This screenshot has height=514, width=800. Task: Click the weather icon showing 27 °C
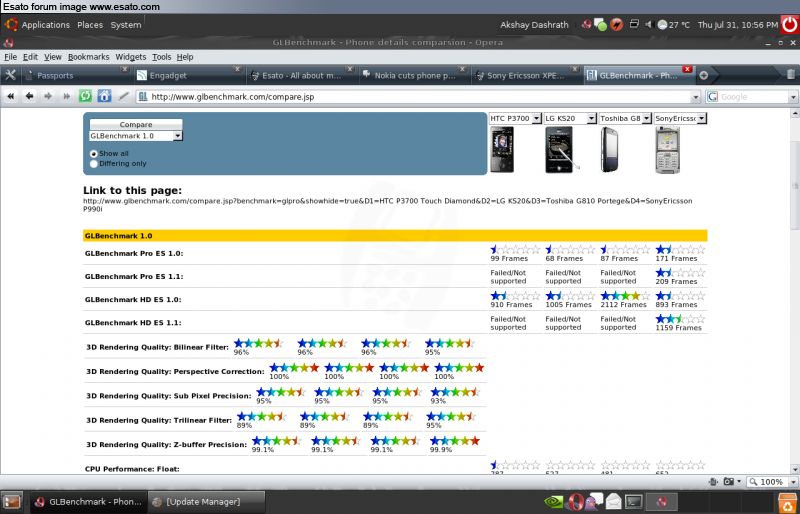(x=662, y=25)
